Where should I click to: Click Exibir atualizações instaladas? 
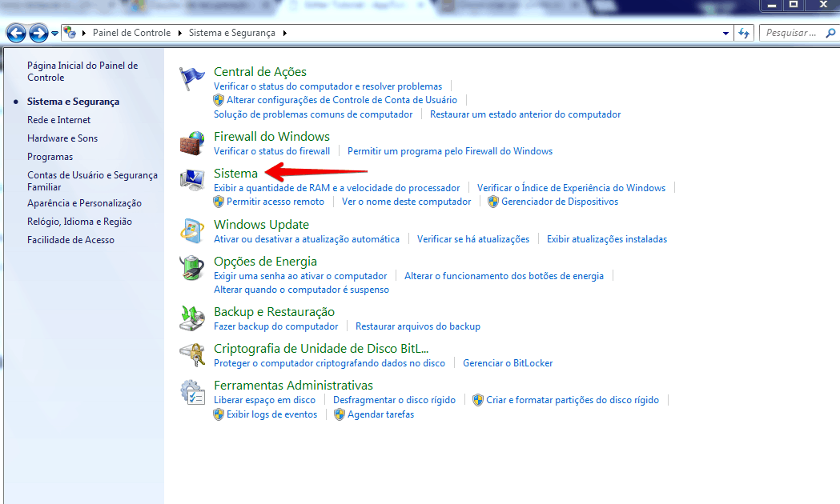coord(607,239)
